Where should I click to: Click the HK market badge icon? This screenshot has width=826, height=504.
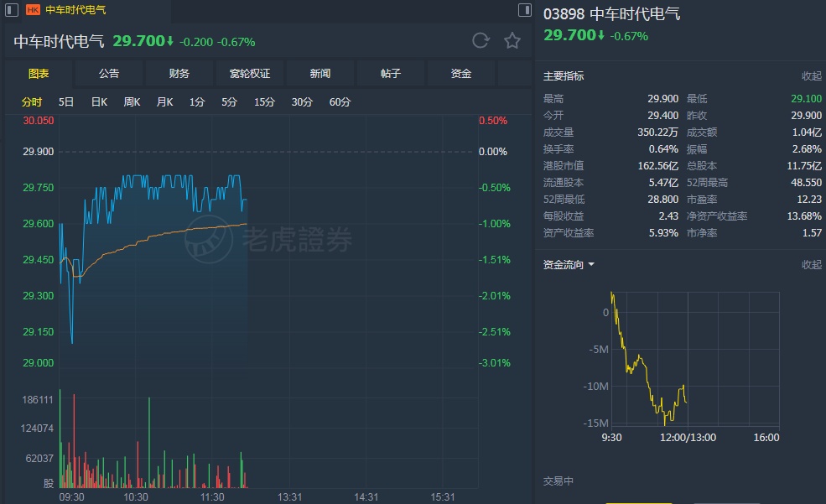pos(33,10)
